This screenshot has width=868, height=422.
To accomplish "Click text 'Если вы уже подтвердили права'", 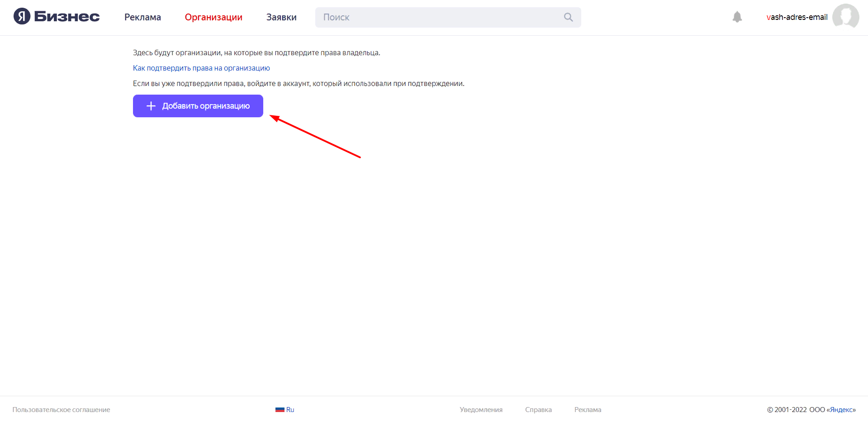I will coord(189,84).
